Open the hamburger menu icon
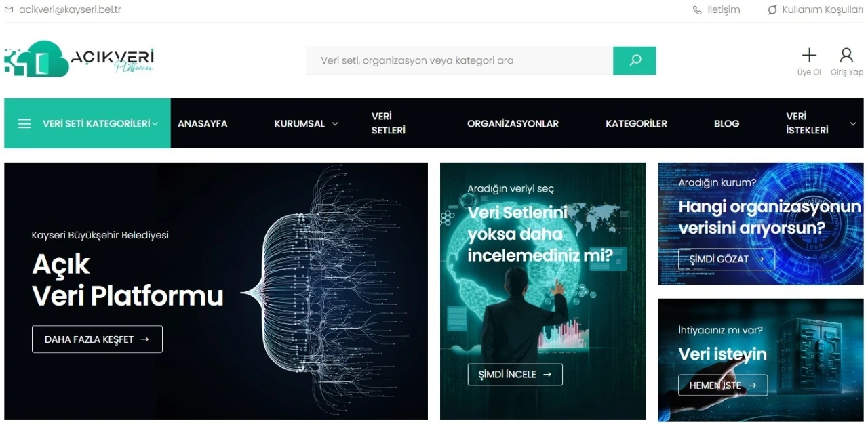Screen dimensions: 868x439 pyautogui.click(x=24, y=124)
